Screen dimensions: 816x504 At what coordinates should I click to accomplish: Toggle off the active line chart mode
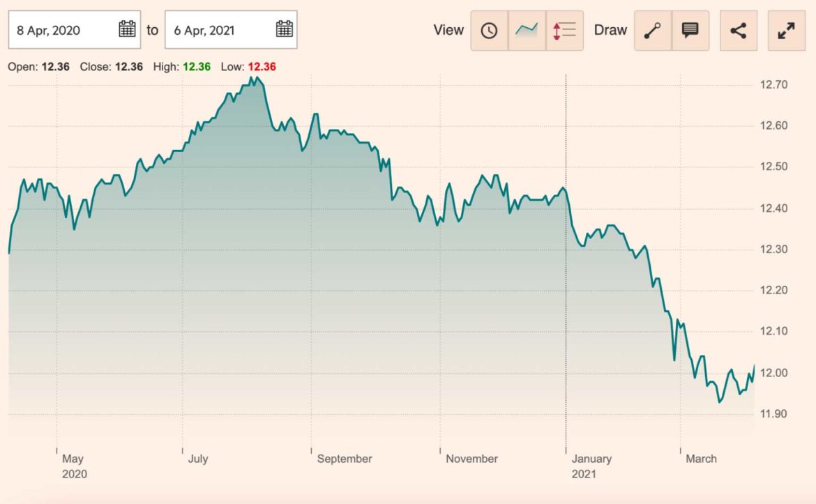(527, 30)
